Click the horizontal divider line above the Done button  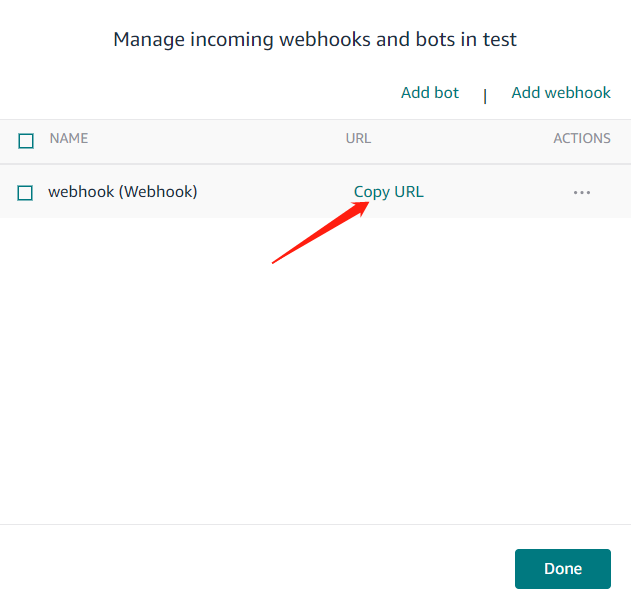(x=315, y=524)
